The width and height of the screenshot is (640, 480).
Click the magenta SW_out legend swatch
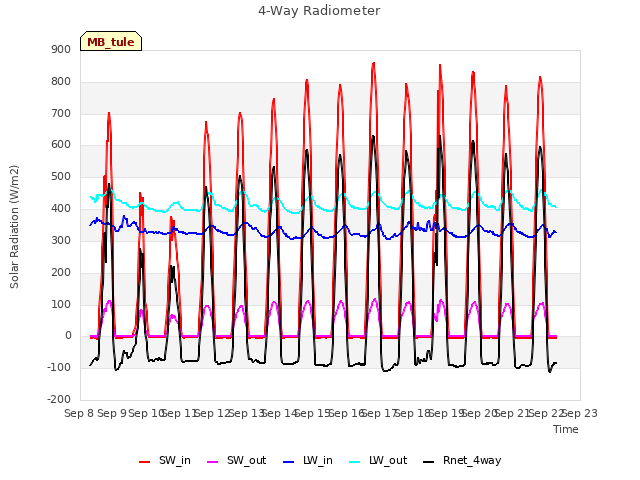click(x=213, y=462)
